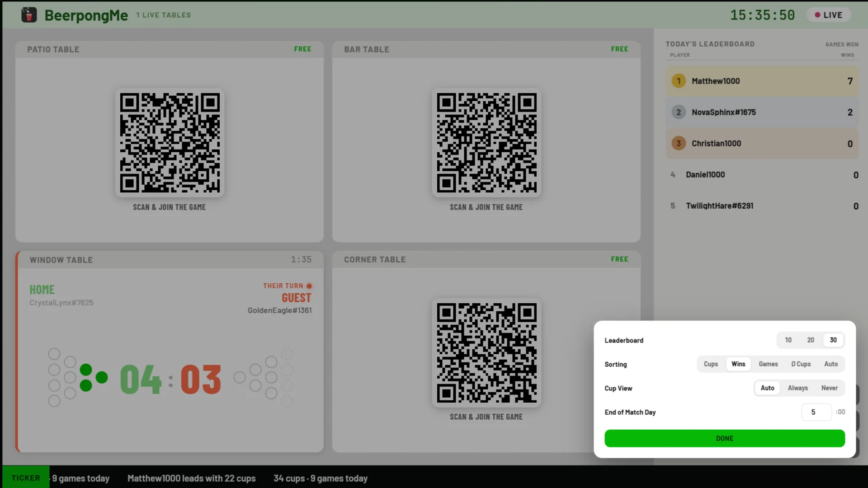Click the gold rank 1 medal beside Matthew1000
Image resolution: width=868 pixels, height=488 pixels.
pos(678,81)
